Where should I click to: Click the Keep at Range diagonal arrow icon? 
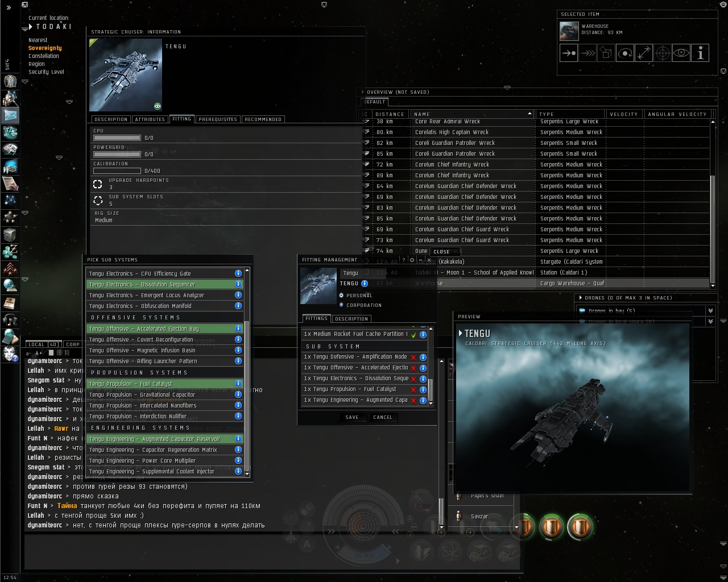[x=644, y=53]
